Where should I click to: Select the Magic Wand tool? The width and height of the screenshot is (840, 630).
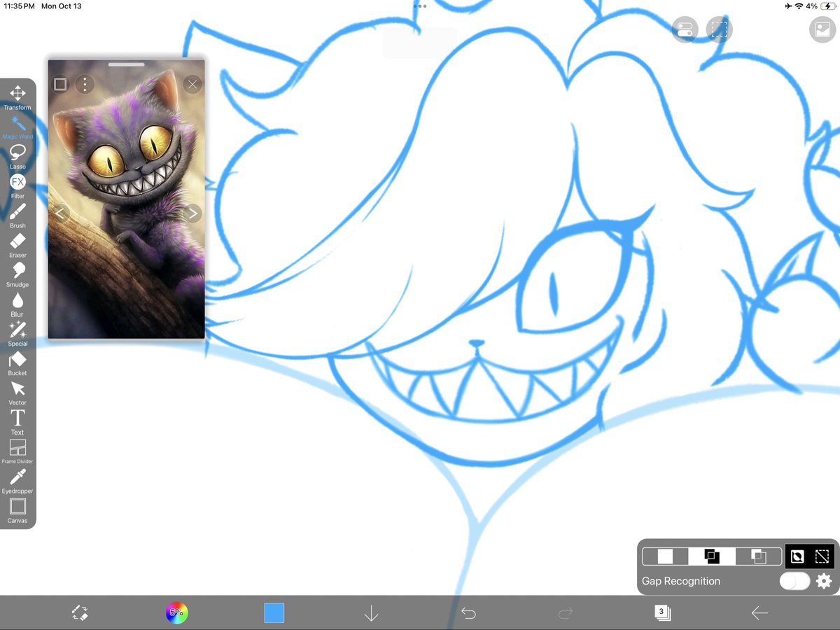tap(17, 127)
